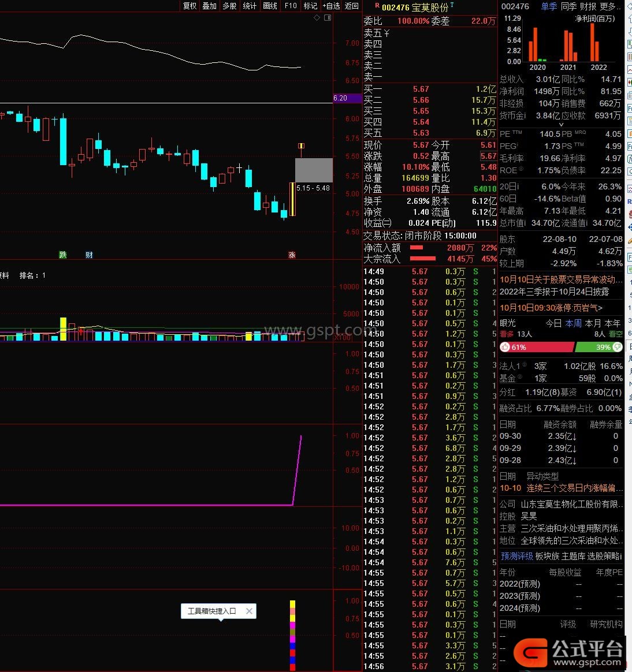
Task: Open the 10月10日 abnormal trading announcement link
Action: click(x=562, y=279)
